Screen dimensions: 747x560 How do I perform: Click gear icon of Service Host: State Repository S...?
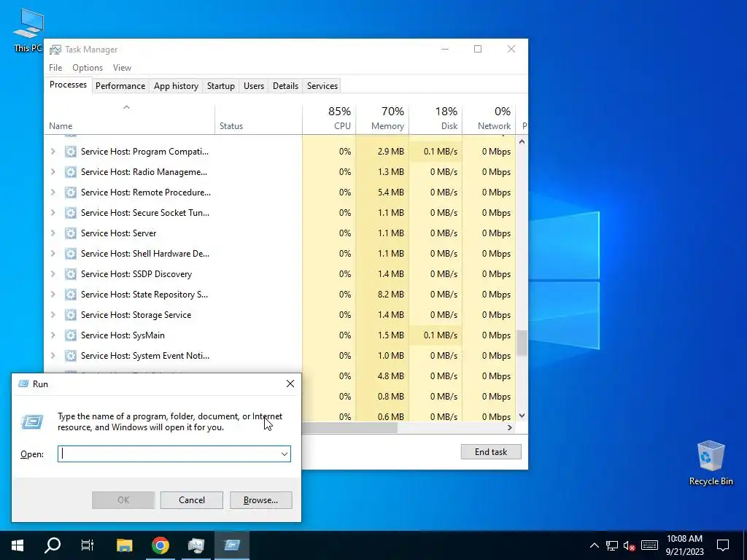[71, 295]
